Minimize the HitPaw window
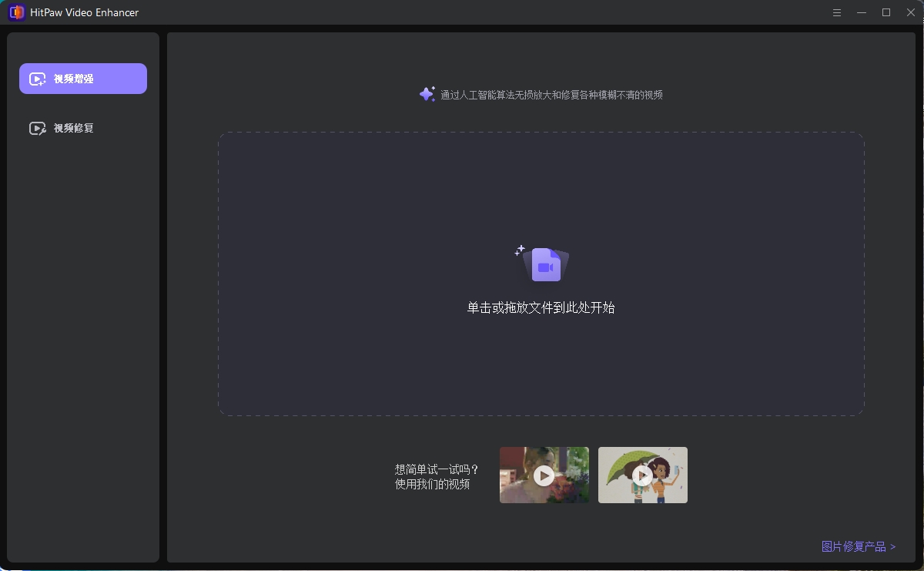 click(862, 12)
